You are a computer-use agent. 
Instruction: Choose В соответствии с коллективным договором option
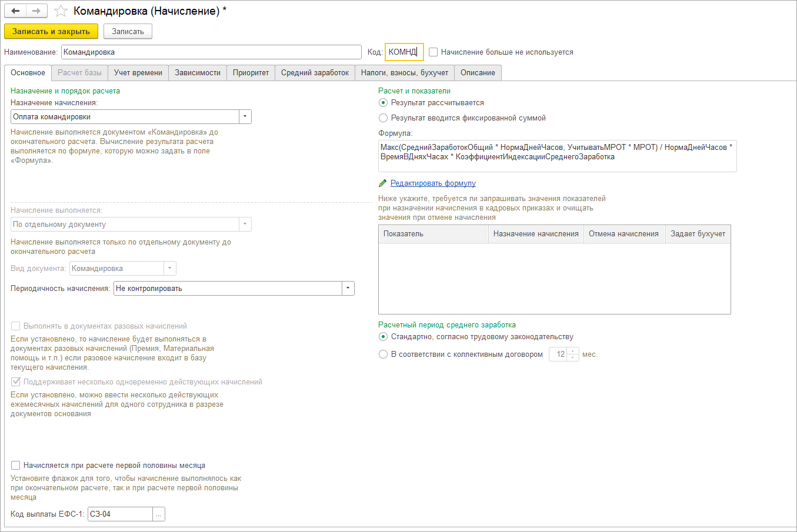coord(384,354)
